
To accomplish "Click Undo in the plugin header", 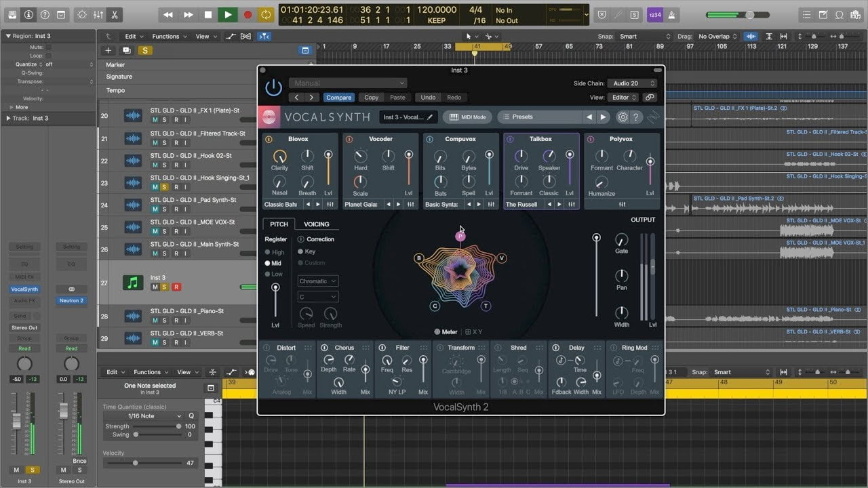I will [x=427, y=97].
